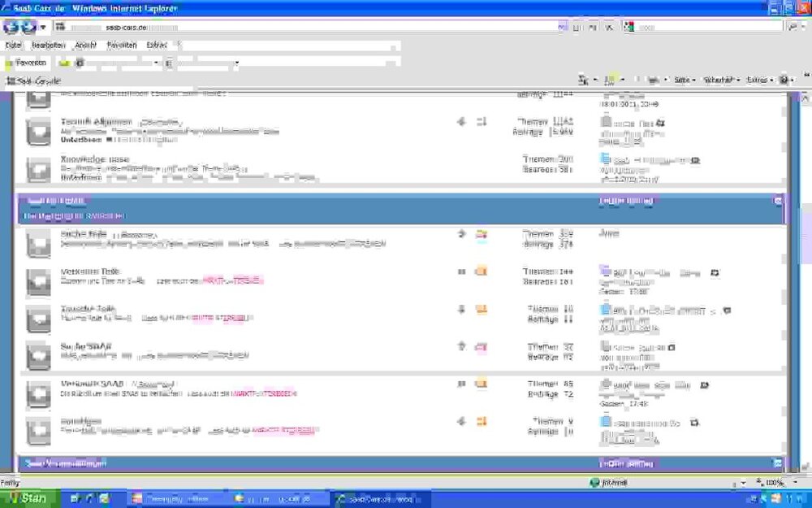
Task: Open the Windows Start button
Action: [x=28, y=499]
